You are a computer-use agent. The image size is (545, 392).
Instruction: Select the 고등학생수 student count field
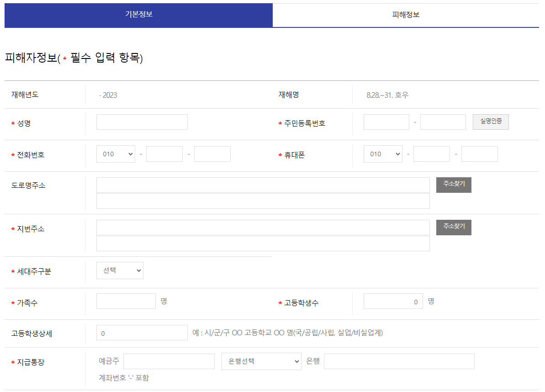click(393, 301)
